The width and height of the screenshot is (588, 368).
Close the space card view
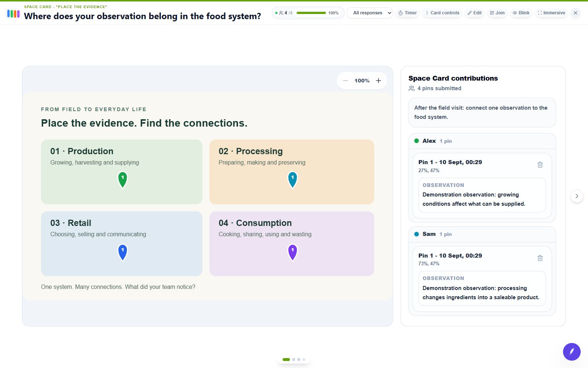click(576, 13)
